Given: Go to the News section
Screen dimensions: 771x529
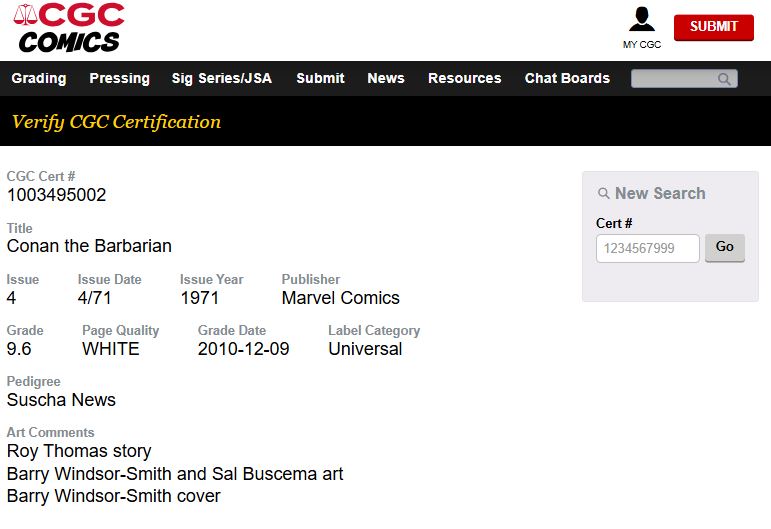Looking at the screenshot, I should 386,78.
